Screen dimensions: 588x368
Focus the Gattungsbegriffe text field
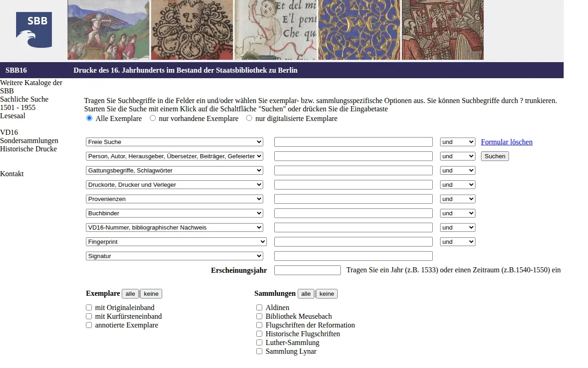(x=353, y=171)
